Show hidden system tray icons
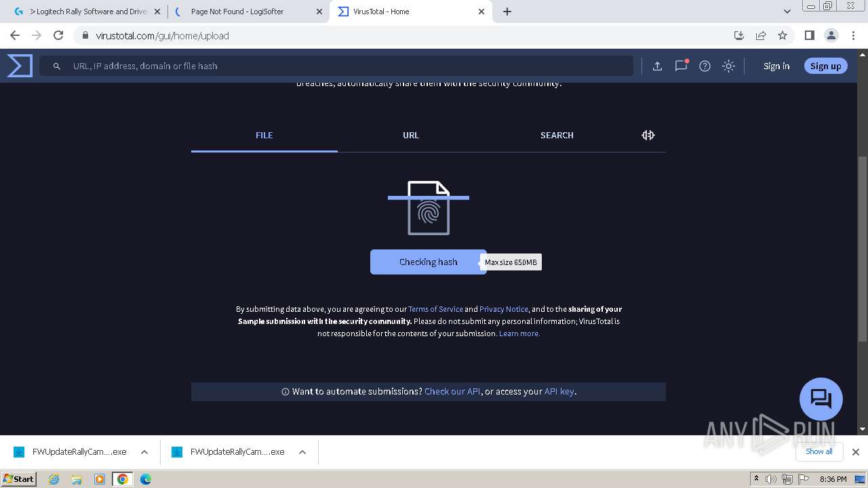 (757, 479)
